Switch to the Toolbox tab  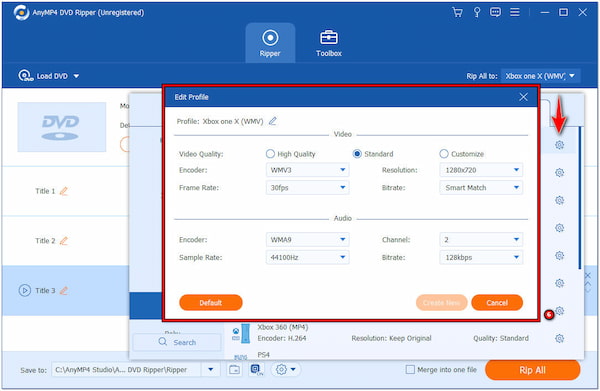pyautogui.click(x=329, y=43)
